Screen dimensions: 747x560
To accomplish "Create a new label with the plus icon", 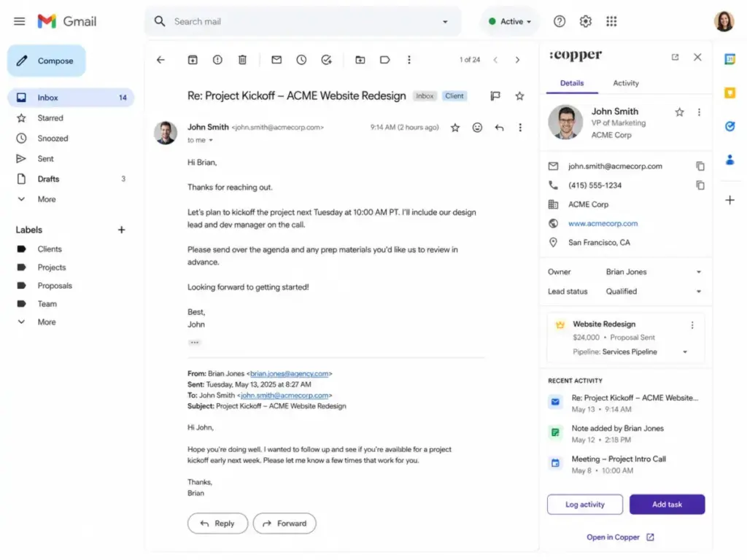I will [122, 230].
